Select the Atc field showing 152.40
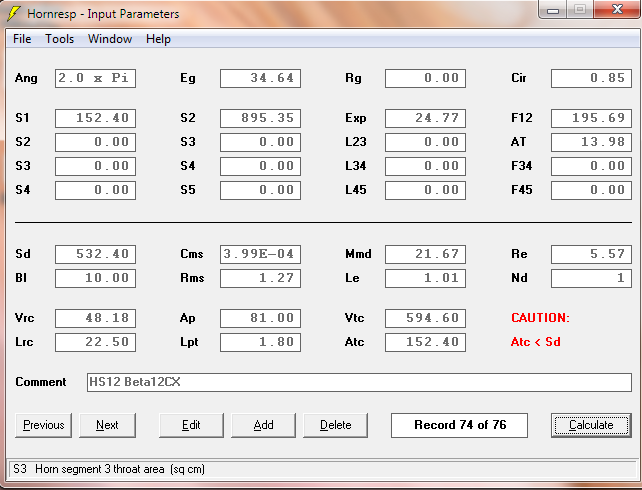The height and width of the screenshot is (490, 642). [425, 342]
